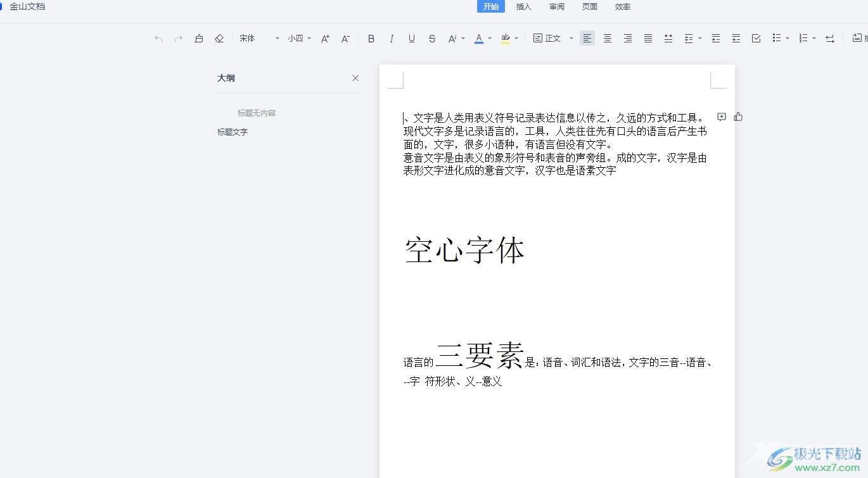Decrease font size with A- icon
Viewport: 868px width, 478px height.
[x=345, y=39]
